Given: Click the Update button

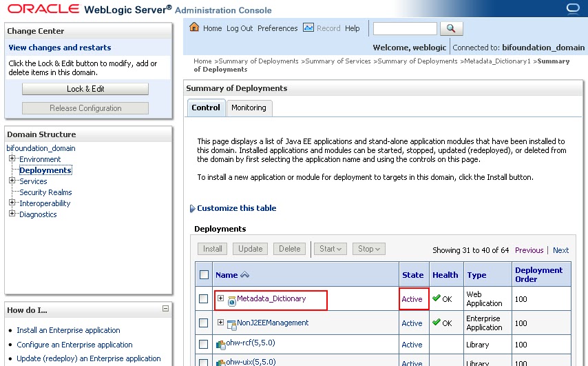Looking at the screenshot, I should click(251, 249).
